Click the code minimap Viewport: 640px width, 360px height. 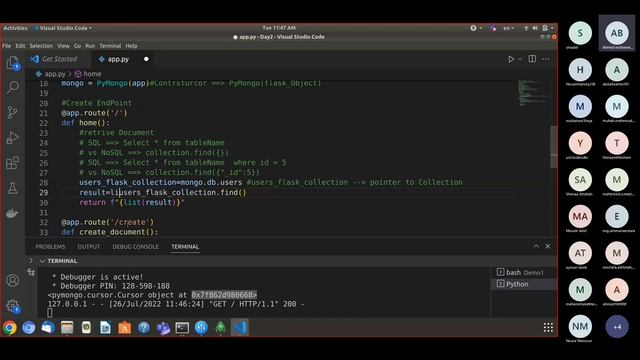[533, 93]
